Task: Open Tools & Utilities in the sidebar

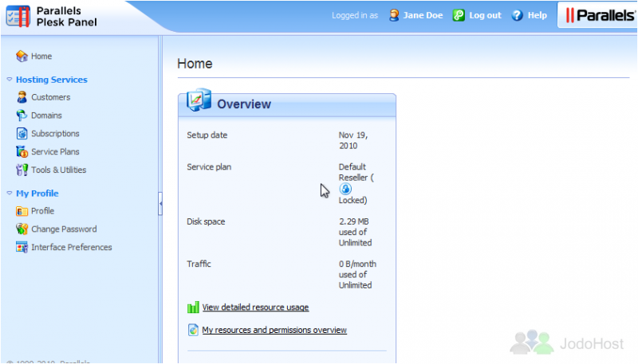Action: point(58,170)
